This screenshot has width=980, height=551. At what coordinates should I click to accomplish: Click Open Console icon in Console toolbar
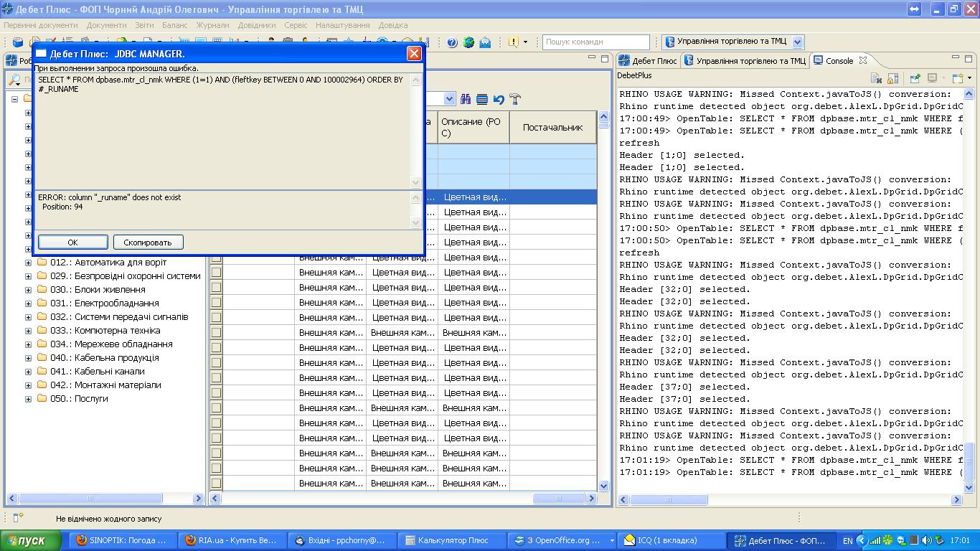[x=957, y=77]
